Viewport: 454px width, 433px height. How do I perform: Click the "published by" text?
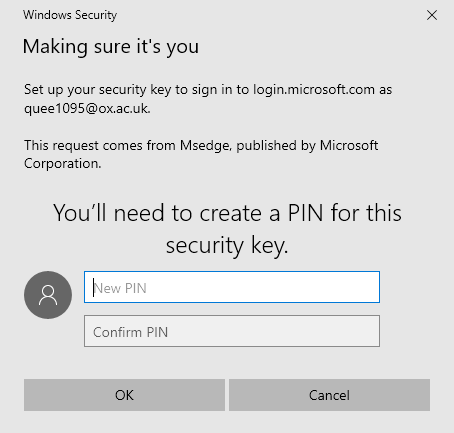276,146
